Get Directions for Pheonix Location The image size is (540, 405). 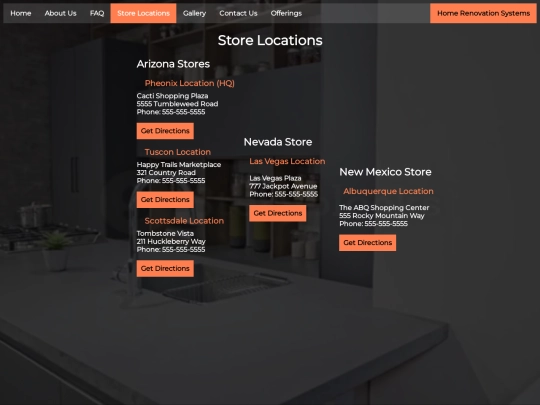coord(165,131)
